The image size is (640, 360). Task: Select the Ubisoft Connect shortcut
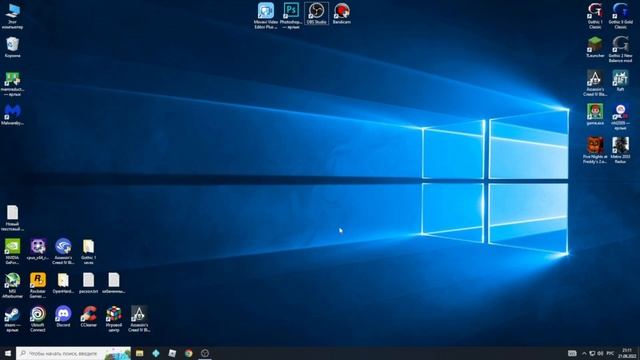tap(38, 319)
